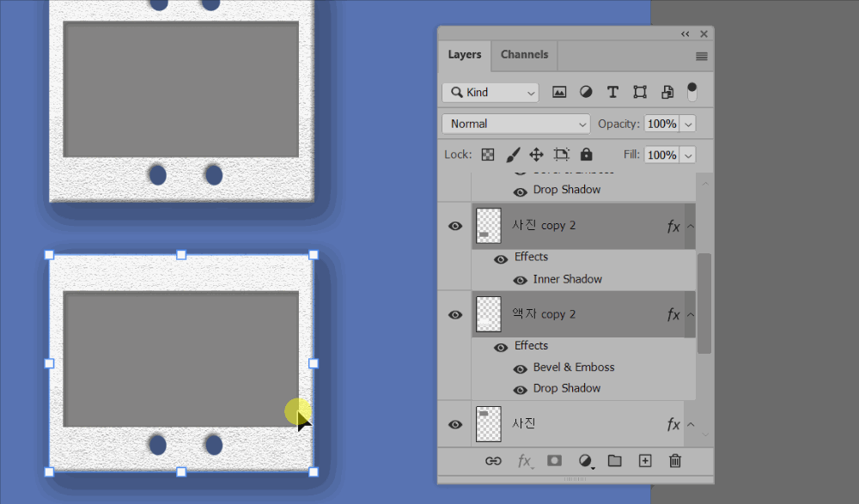Filter for smart objects icon

667,92
